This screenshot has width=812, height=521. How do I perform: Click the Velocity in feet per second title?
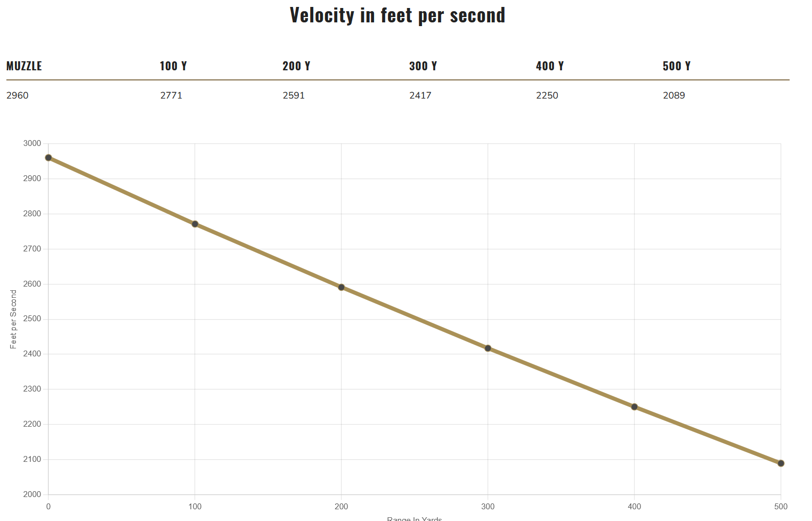(x=397, y=15)
